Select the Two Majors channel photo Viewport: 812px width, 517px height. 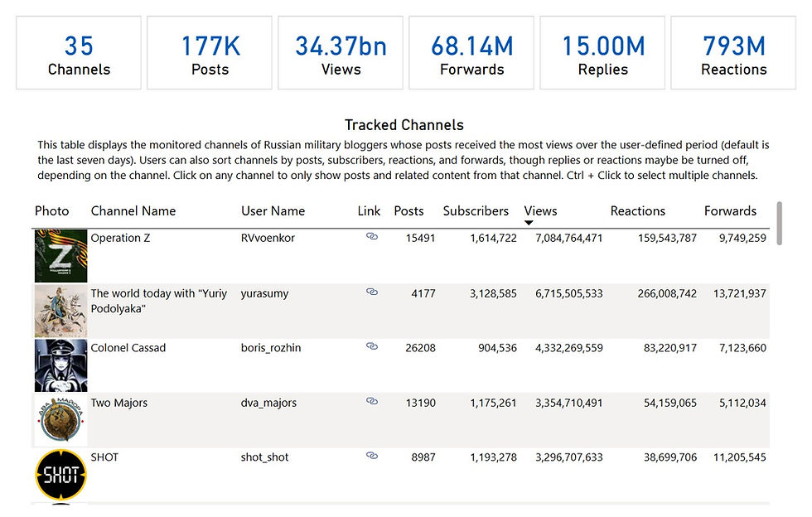[60, 420]
